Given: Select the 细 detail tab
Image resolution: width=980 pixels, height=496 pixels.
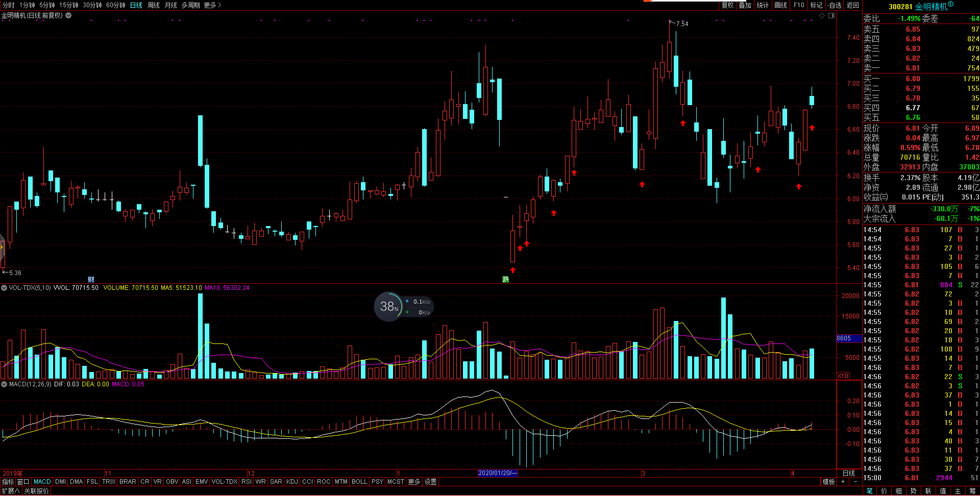Looking at the screenshot, I should click(x=899, y=491).
